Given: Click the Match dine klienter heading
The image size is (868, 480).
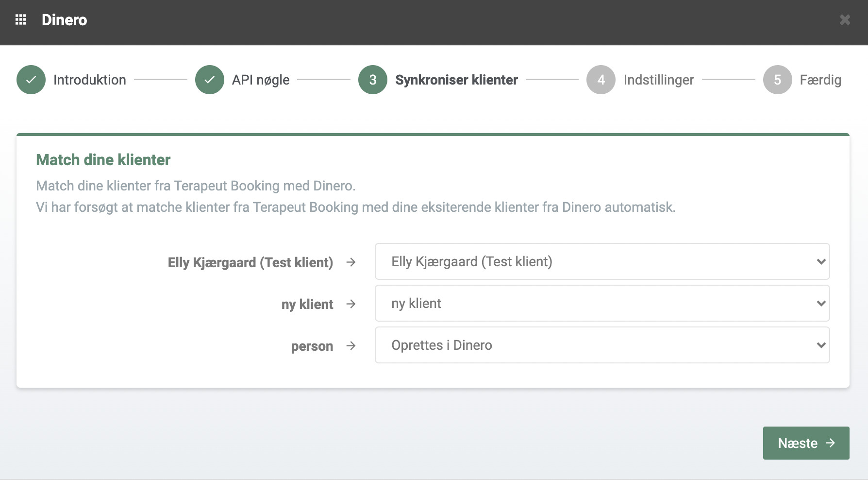Looking at the screenshot, I should click(x=103, y=160).
